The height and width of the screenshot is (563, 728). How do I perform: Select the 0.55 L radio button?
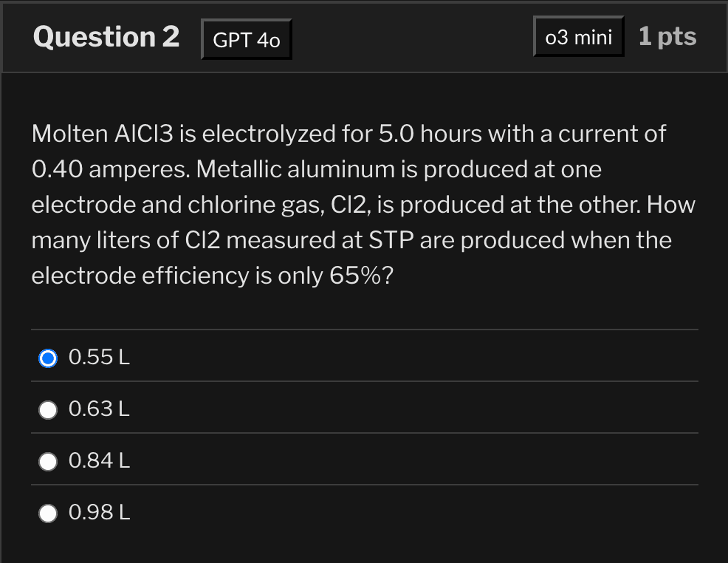tap(48, 358)
